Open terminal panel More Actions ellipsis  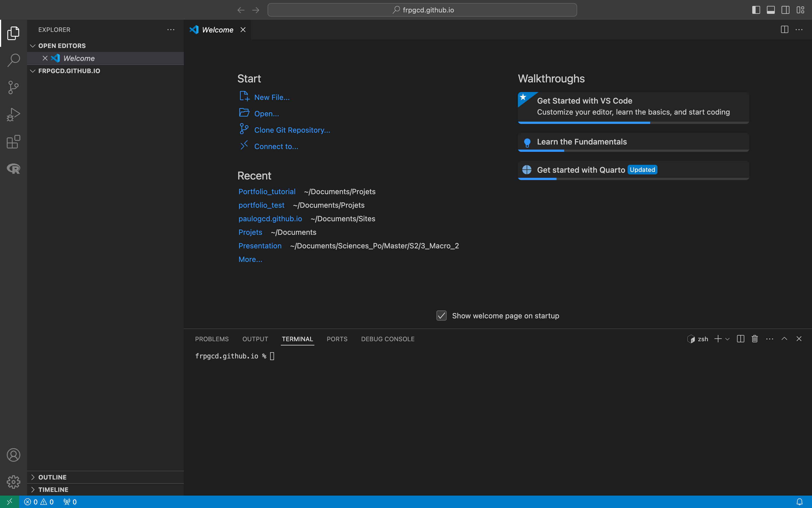(770, 339)
